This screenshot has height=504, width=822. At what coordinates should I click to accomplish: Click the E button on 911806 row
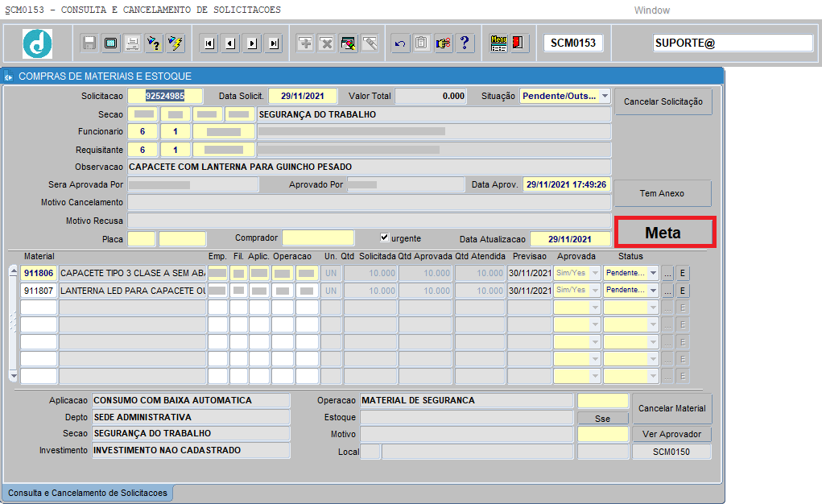[x=683, y=273]
